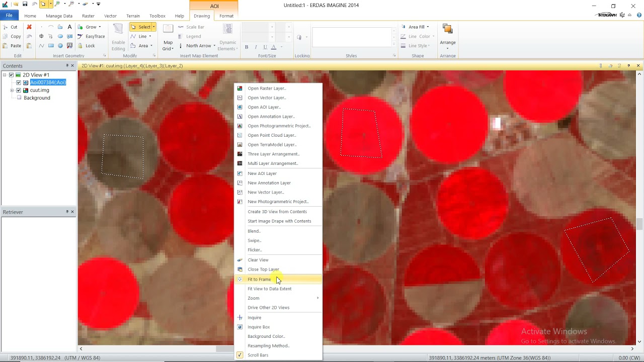Click the EasyTrace tool
Image resolution: width=644 pixels, height=362 pixels.
[91, 36]
